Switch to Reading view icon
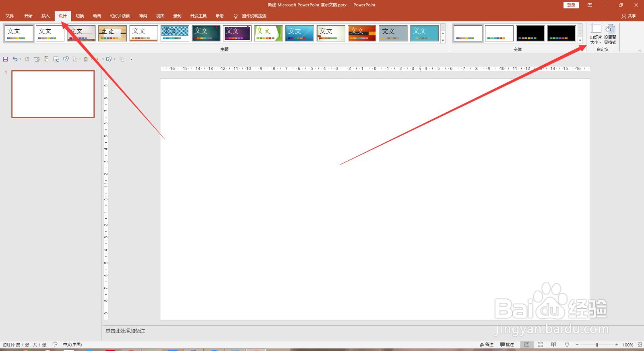644x351 pixels. click(553, 345)
